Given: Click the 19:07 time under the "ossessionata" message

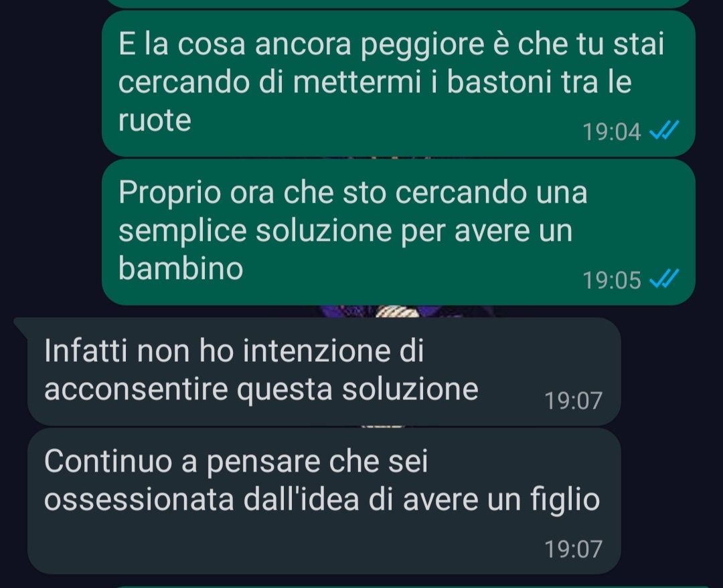Looking at the screenshot, I should point(573,549).
